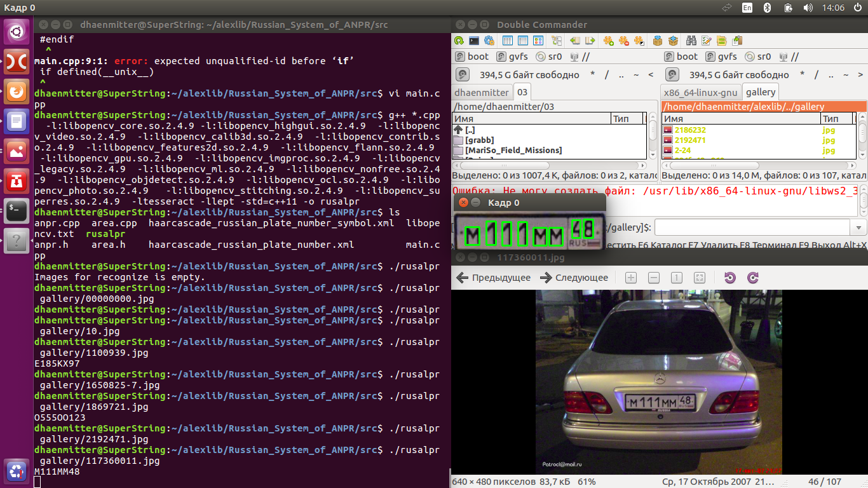Set original size with the 1 icon

[x=677, y=278]
